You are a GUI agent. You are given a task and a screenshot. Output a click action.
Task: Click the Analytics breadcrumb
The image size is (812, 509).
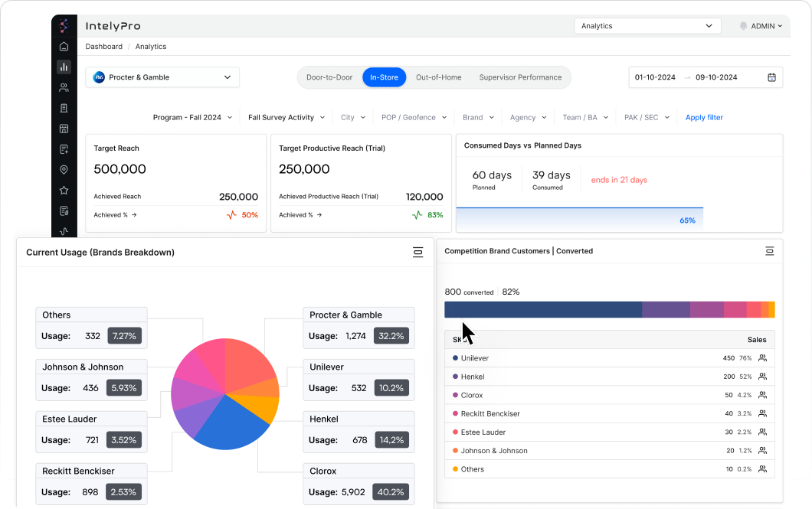pos(151,47)
